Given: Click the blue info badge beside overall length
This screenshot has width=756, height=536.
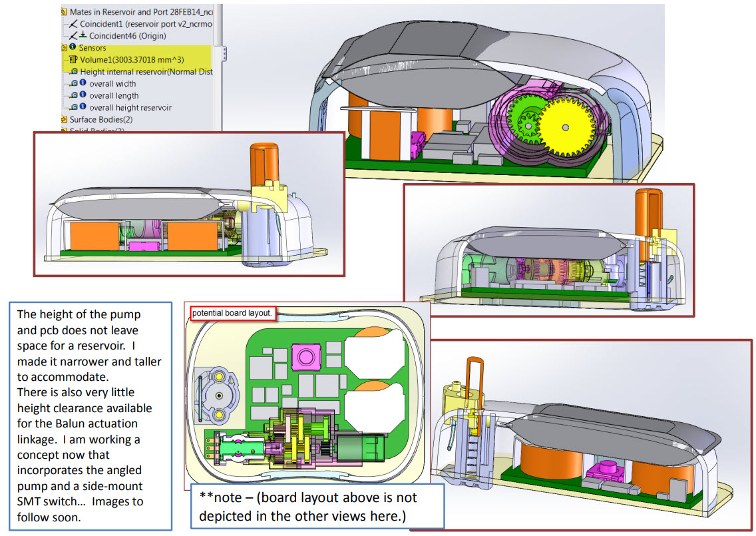Looking at the screenshot, I should point(83,95).
